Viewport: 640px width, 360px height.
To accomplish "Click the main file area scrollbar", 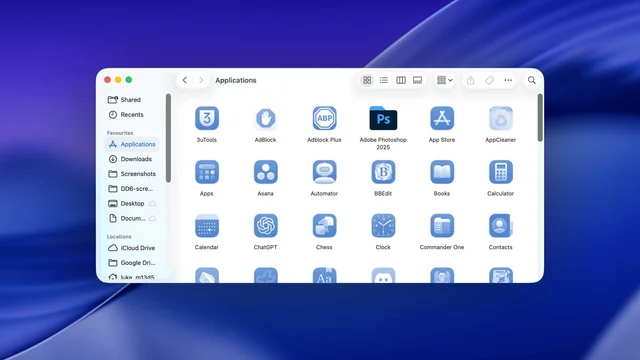I will click(x=540, y=118).
